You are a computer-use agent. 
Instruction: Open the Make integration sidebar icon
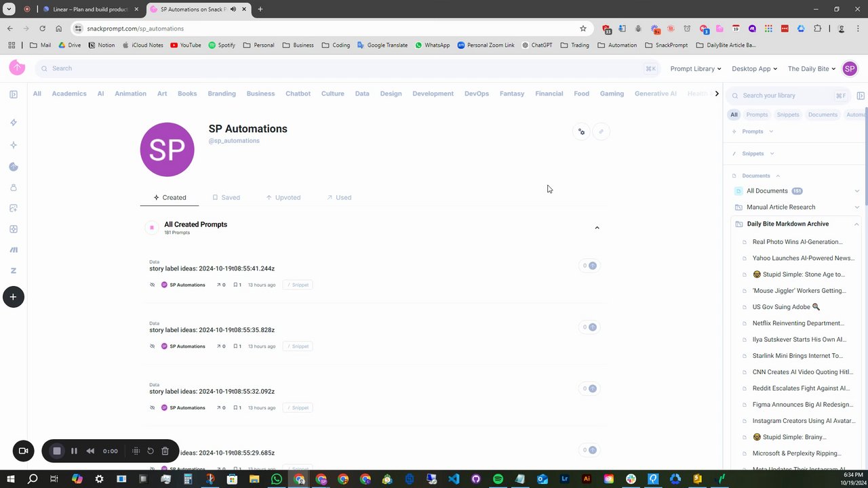14,249
